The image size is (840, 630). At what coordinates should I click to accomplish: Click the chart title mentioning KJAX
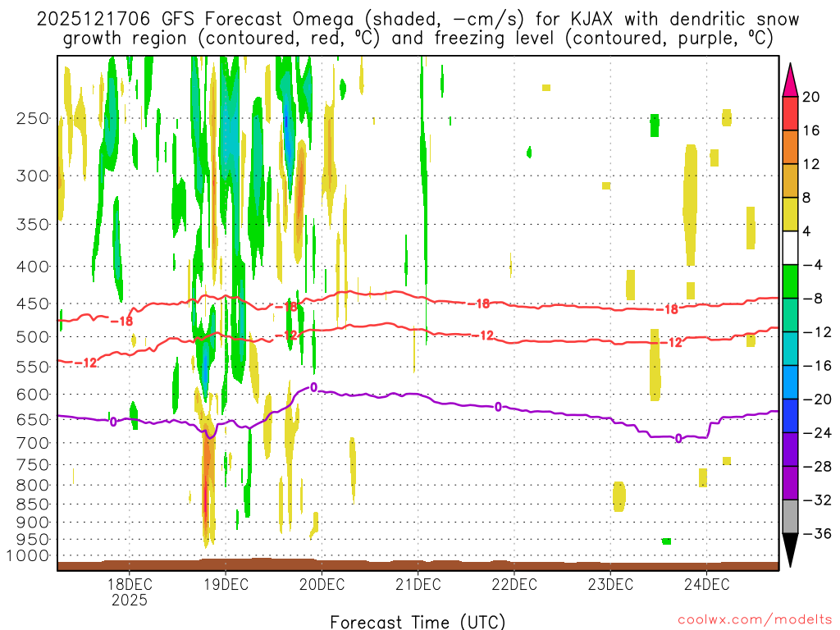(x=418, y=29)
